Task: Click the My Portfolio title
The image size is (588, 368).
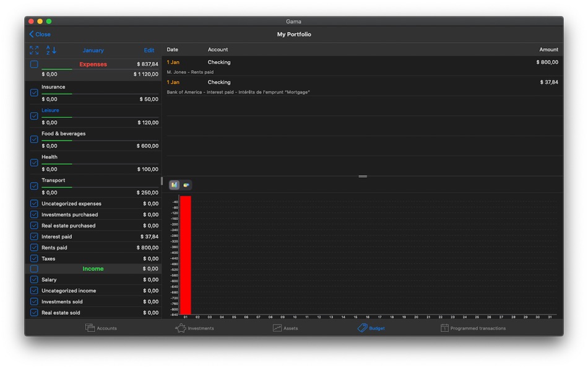Action: (294, 34)
